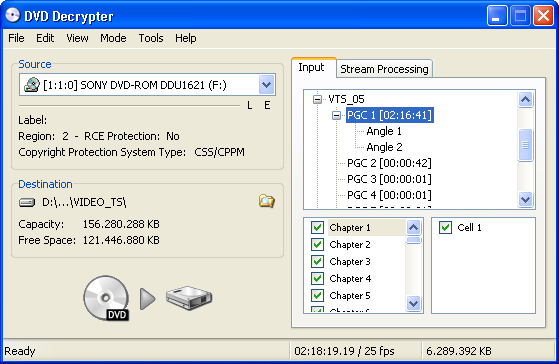Select PGC 1 [02:16:41] in the tree

point(390,115)
